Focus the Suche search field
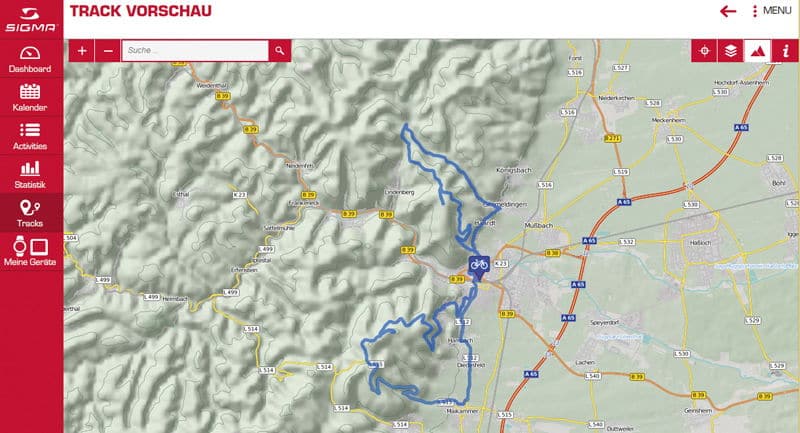This screenshot has width=800, height=433. [195, 50]
